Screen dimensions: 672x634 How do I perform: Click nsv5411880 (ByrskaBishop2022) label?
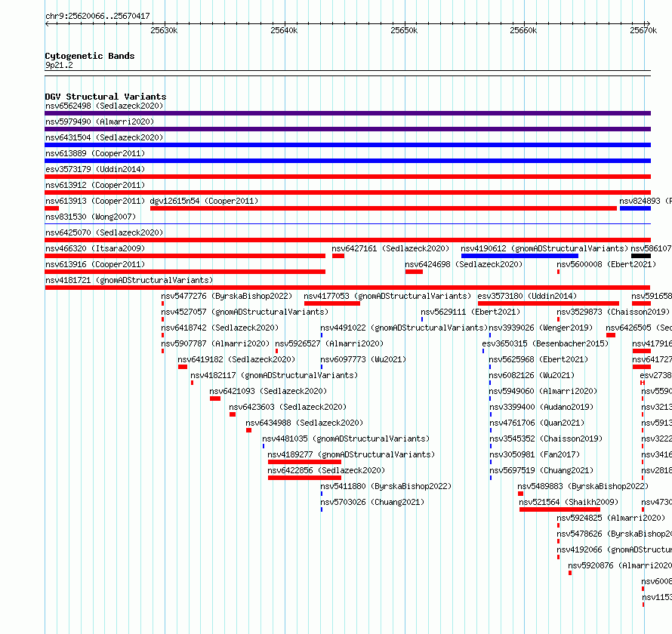click(386, 486)
